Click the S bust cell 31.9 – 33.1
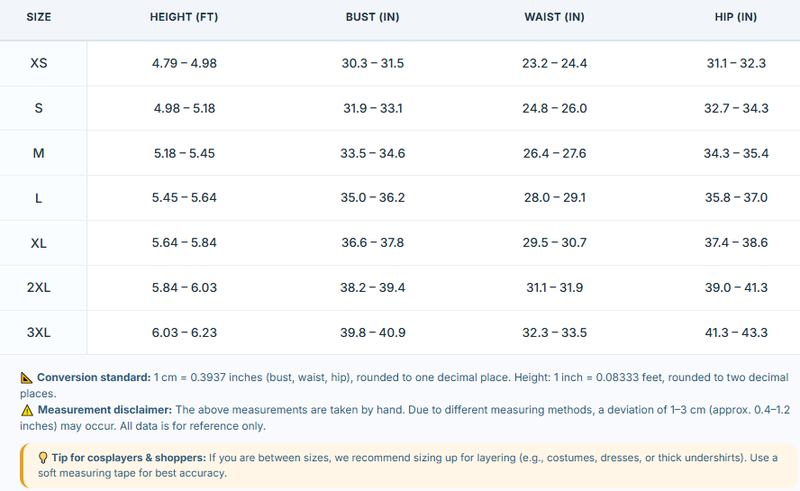 (372, 108)
